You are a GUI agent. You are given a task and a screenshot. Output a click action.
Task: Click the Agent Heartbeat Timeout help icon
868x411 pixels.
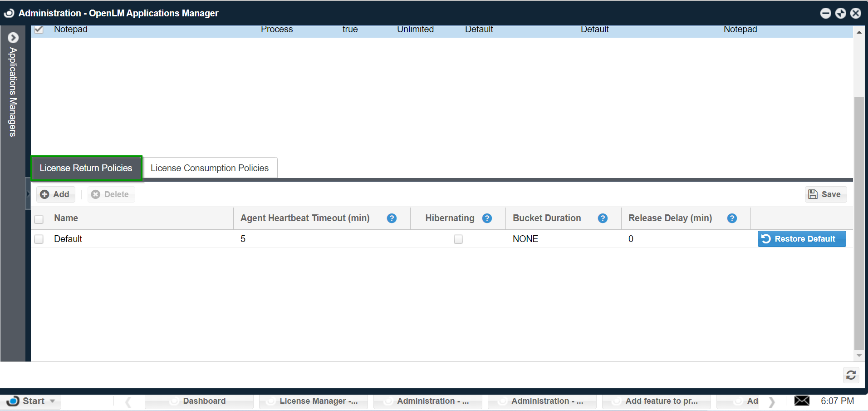point(392,218)
